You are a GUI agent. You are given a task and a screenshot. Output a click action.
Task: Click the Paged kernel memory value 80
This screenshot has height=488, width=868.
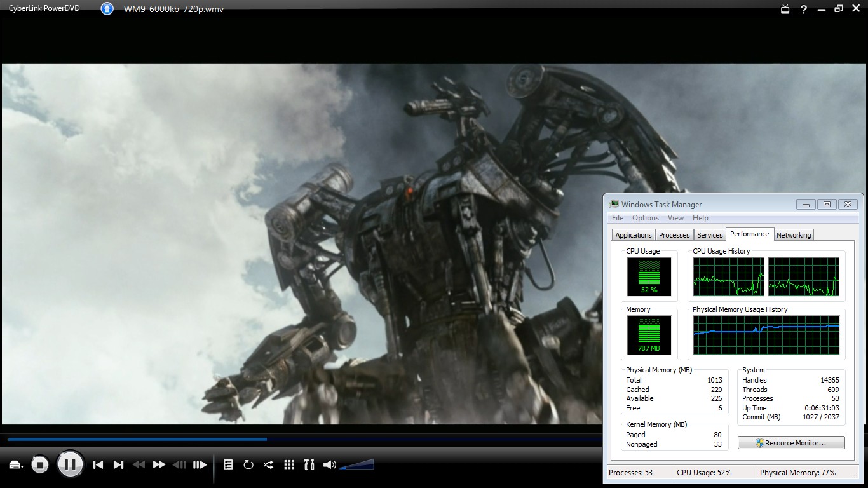[x=718, y=435]
